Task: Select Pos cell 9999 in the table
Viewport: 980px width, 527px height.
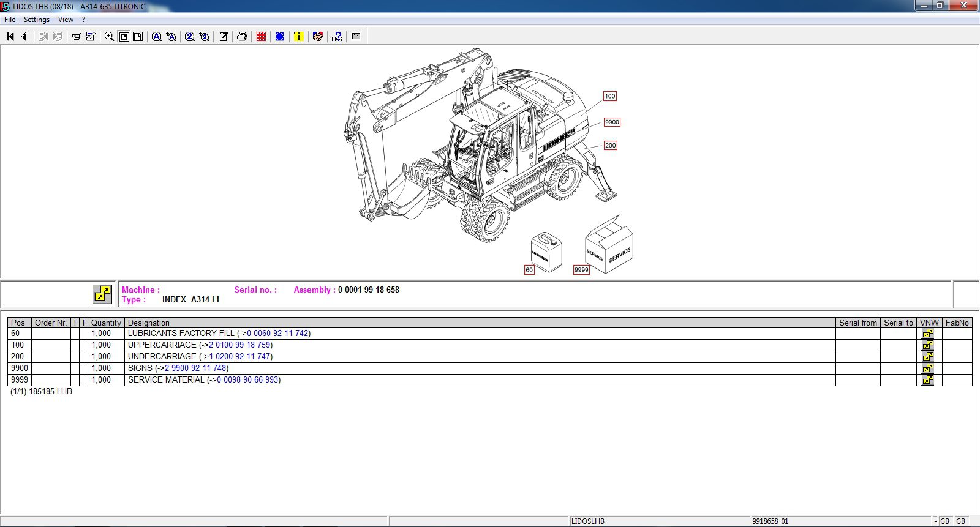Action: [20, 380]
